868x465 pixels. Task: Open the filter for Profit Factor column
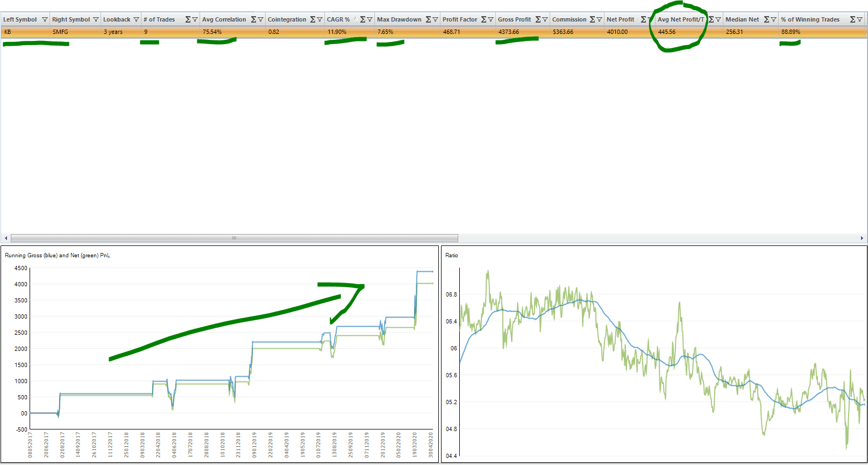490,19
